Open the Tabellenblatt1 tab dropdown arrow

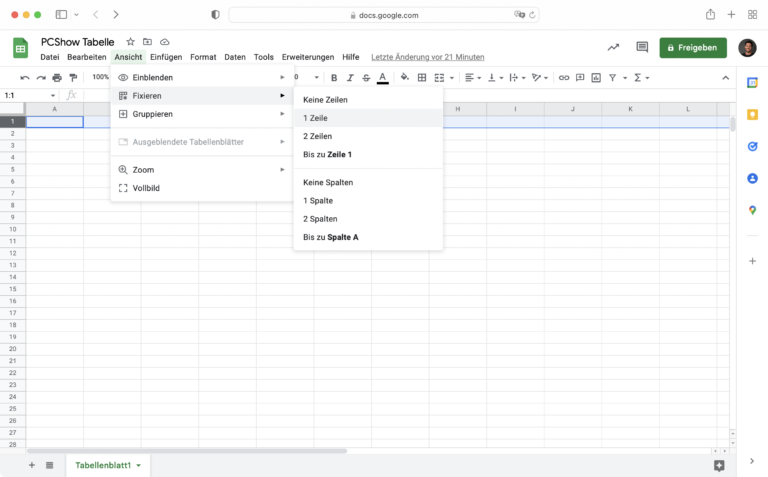pos(139,465)
